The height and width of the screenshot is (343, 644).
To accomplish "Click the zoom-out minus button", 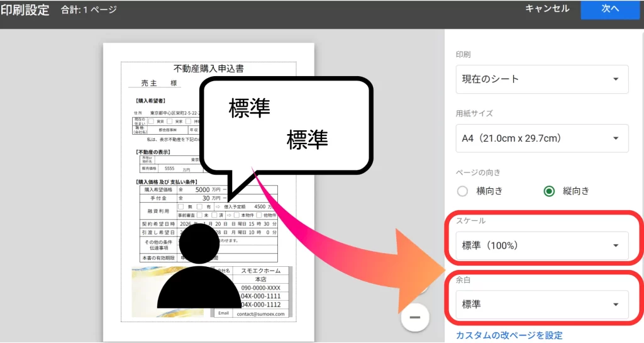I will 414,317.
